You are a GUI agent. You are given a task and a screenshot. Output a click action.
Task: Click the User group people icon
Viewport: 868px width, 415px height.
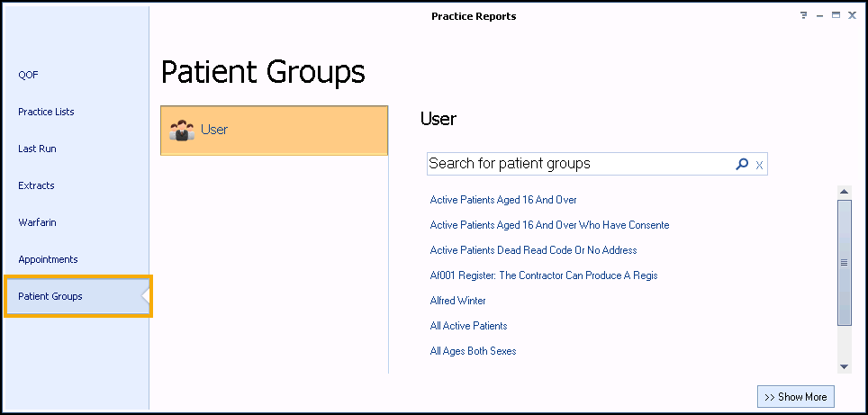coord(182,131)
